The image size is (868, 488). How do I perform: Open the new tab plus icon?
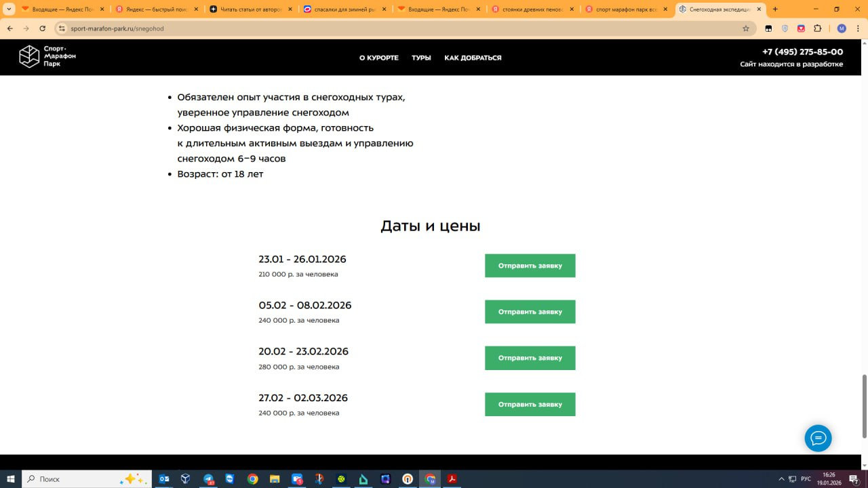click(776, 9)
